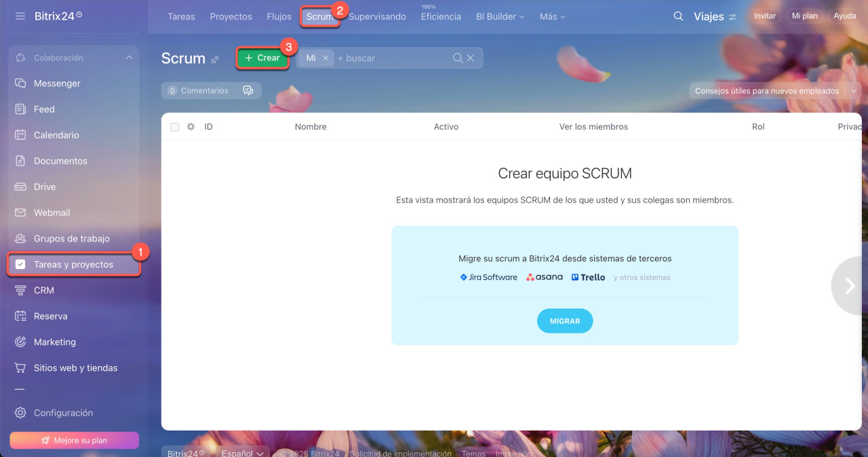Click the MIGRAR button
Viewport: 868px width, 457px height.
(565, 321)
